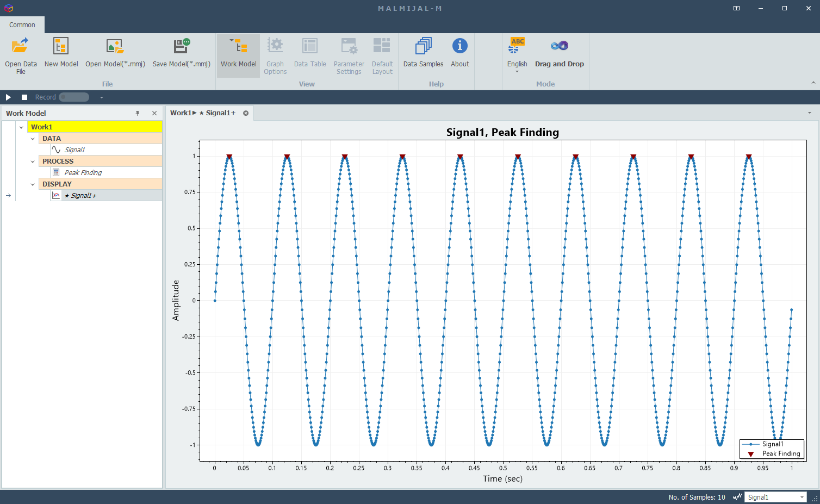The width and height of the screenshot is (820, 504).
Task: Click the DATA group header
Action: pyautogui.click(x=101, y=138)
